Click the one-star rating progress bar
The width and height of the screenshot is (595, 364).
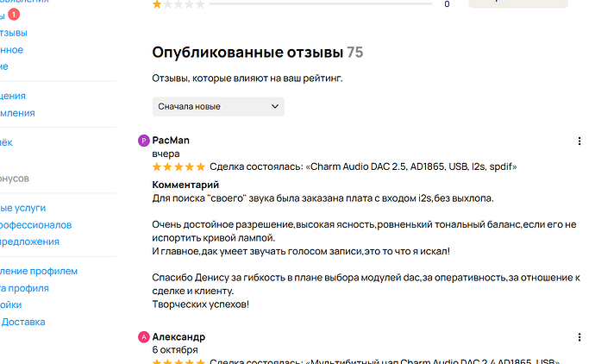tap(321, 3)
